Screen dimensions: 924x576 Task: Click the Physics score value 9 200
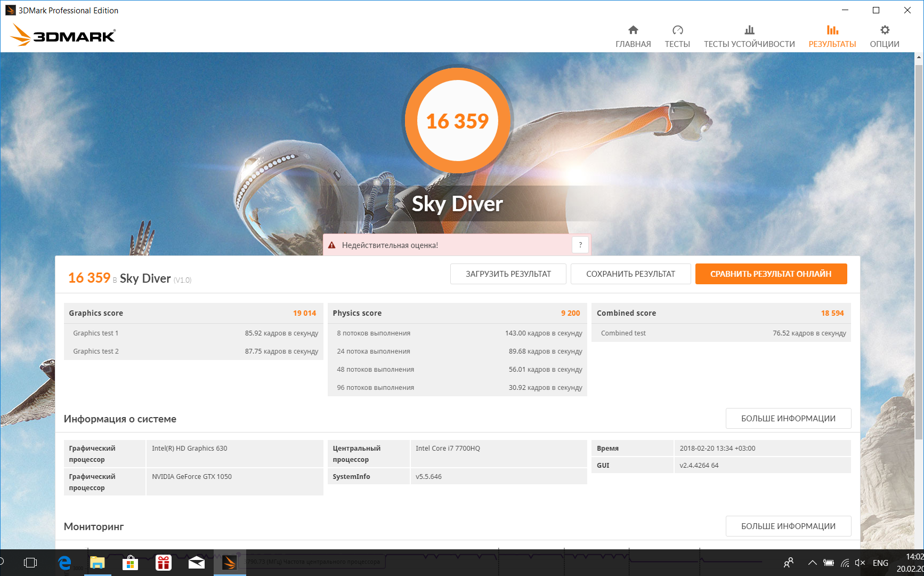pyautogui.click(x=570, y=313)
